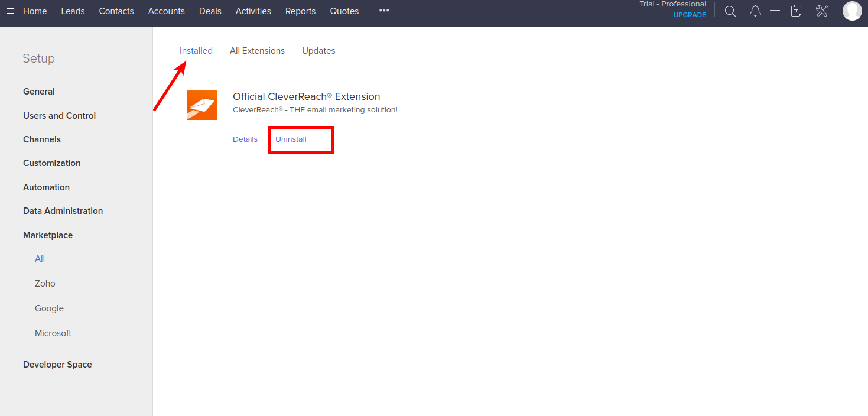Open the setup tools icon
Image resolution: width=868 pixels, height=416 pixels.
[822, 11]
